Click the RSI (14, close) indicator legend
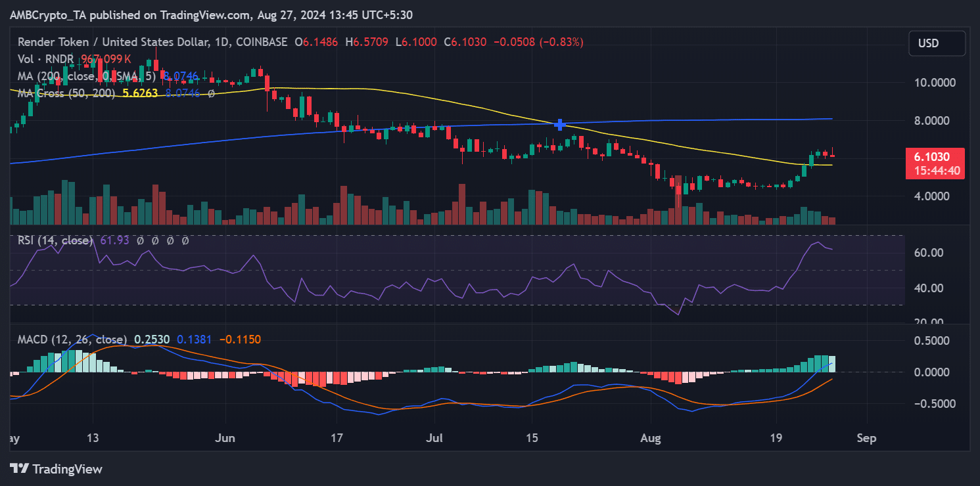This screenshot has height=486, width=980. click(x=55, y=241)
